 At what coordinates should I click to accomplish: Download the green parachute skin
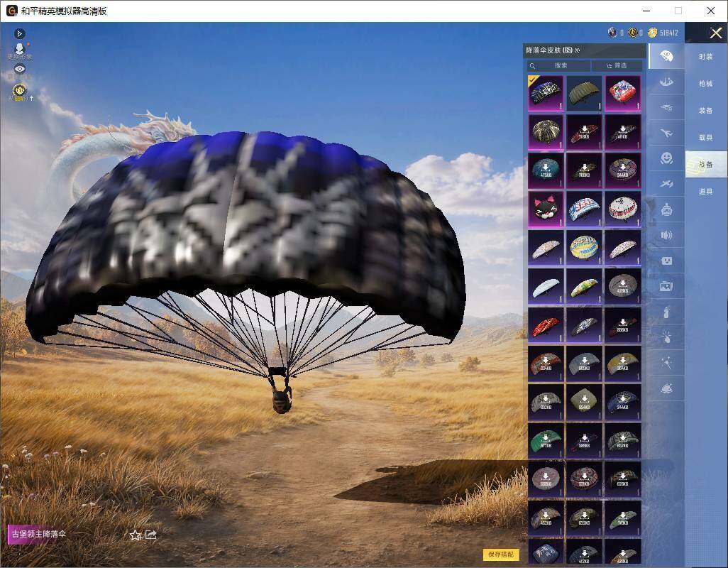[x=546, y=440]
